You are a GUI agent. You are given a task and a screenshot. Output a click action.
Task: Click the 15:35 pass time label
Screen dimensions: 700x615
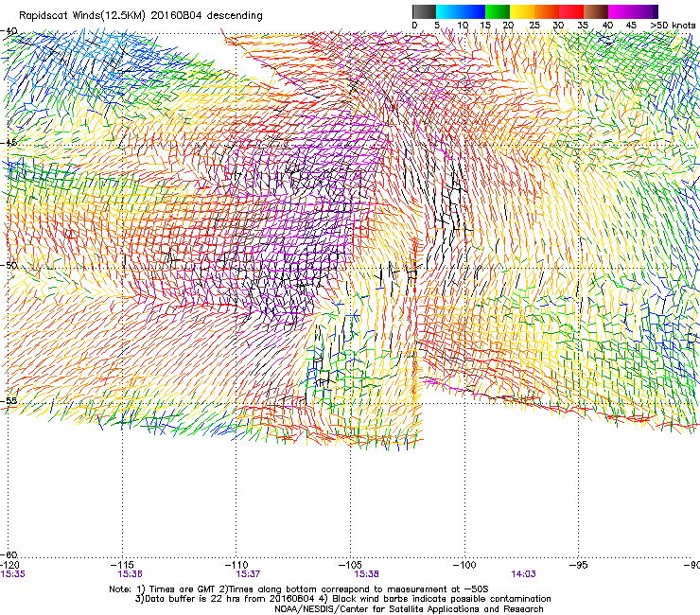click(13, 574)
